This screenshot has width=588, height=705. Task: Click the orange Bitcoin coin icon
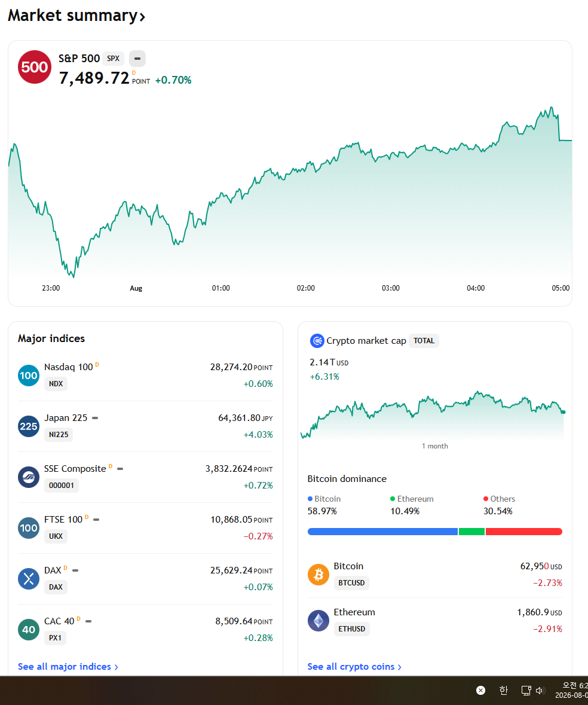[x=318, y=575]
